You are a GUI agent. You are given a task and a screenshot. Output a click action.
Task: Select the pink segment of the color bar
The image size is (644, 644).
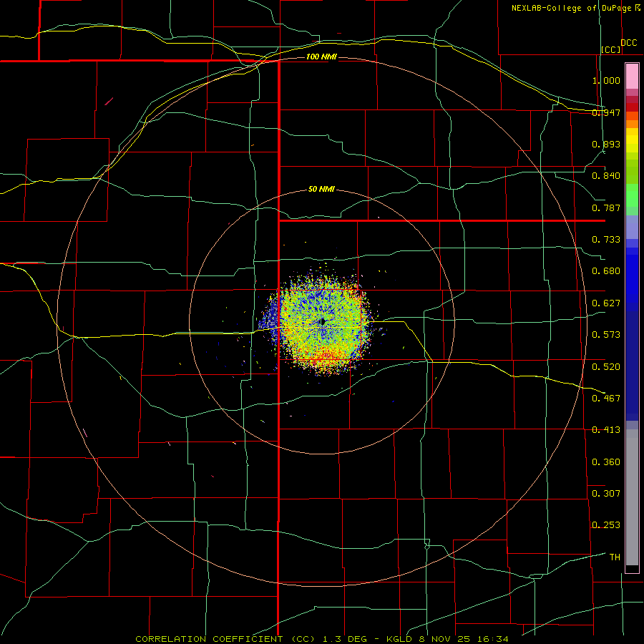click(x=632, y=77)
